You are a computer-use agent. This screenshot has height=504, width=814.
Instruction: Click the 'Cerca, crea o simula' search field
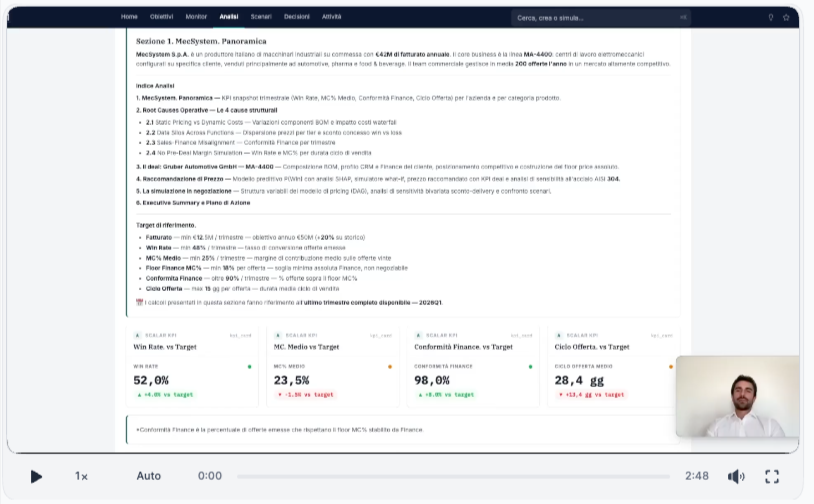(601, 18)
